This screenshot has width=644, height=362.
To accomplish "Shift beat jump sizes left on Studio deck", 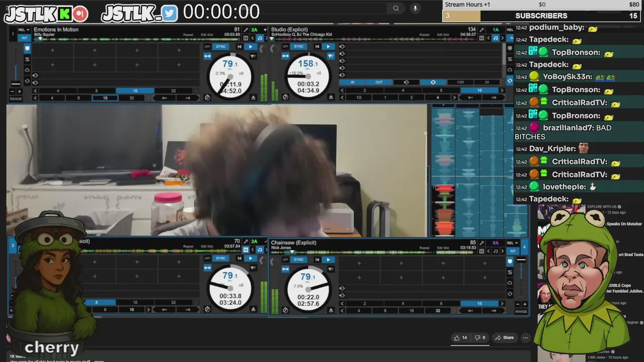I will point(342,98).
